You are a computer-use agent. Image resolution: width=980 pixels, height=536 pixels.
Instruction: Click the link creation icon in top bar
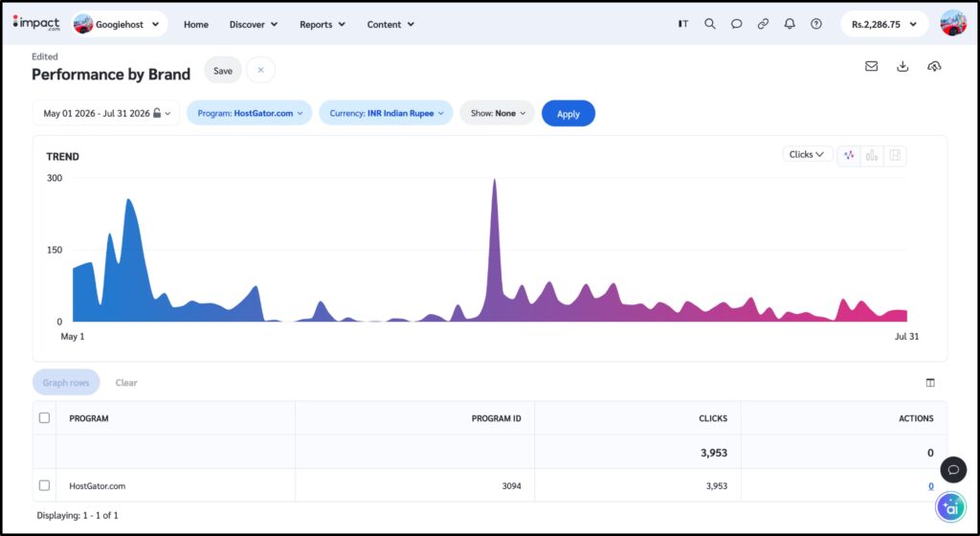click(763, 24)
